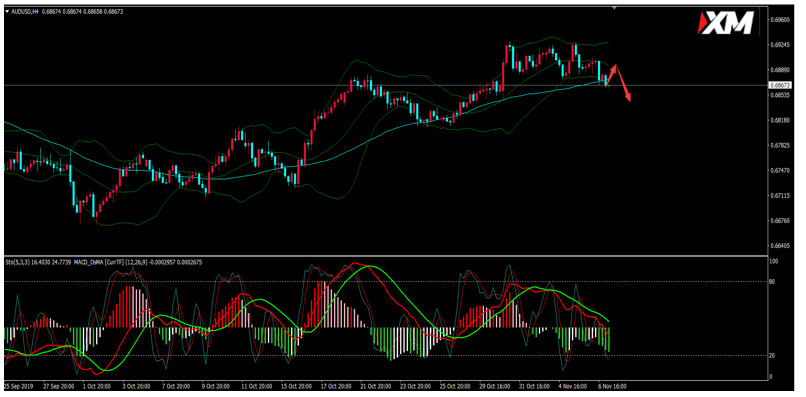Click the 15 Oct 20:00 time label
This screenshot has height=397, width=806.
297,386
